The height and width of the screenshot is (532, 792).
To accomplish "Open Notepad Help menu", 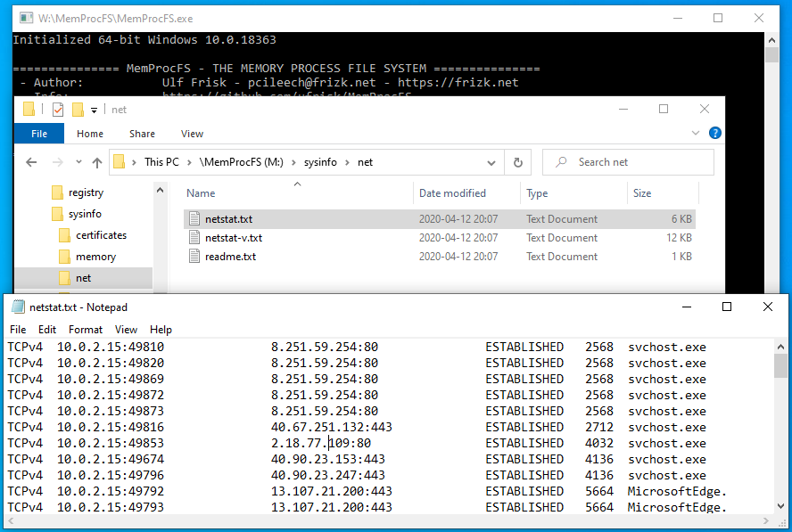I will point(161,330).
